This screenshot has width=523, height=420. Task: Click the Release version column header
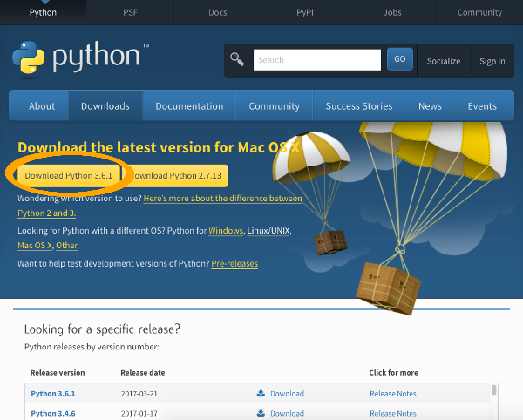click(x=58, y=373)
